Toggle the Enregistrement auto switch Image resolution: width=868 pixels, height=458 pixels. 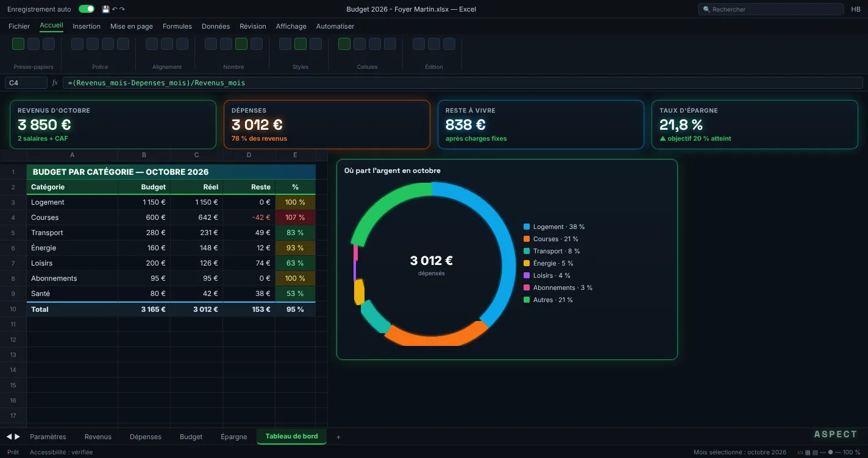point(87,9)
